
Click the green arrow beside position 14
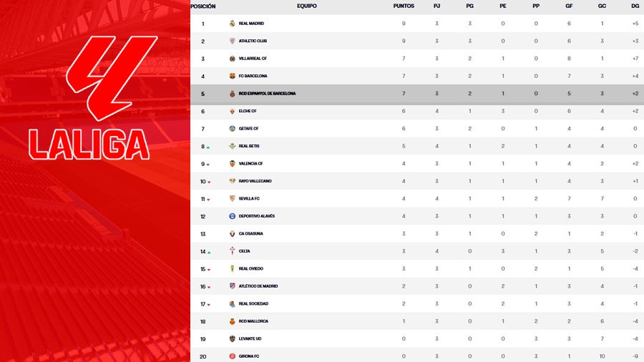[209, 253]
